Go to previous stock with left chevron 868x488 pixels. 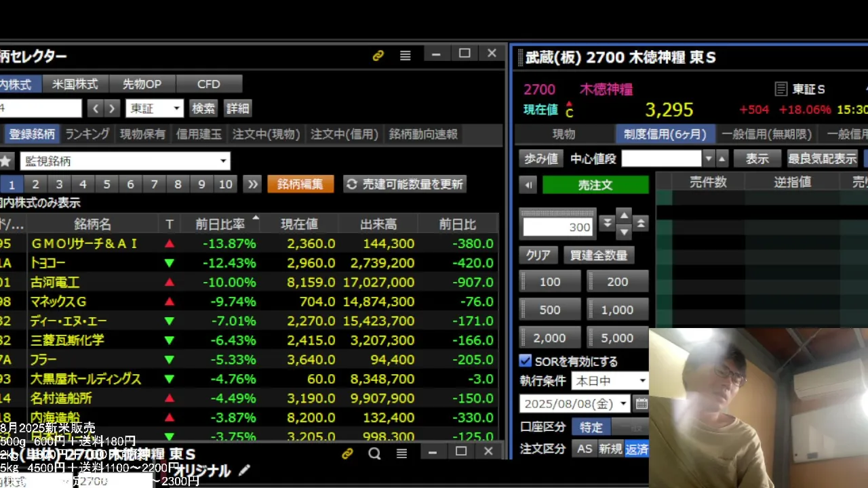point(96,108)
